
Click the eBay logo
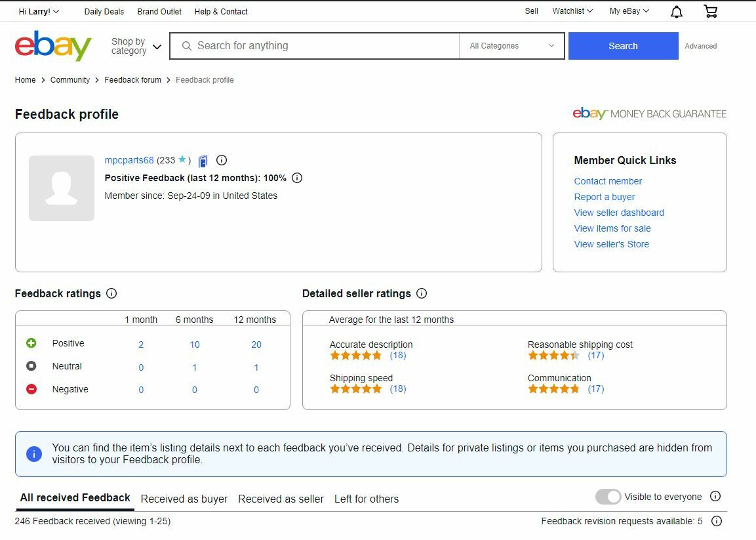pyautogui.click(x=53, y=46)
